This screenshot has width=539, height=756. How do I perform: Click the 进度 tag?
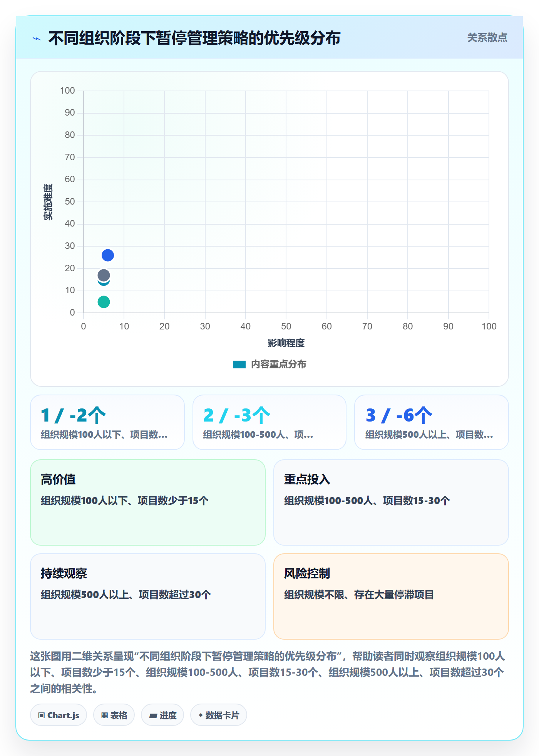(162, 715)
